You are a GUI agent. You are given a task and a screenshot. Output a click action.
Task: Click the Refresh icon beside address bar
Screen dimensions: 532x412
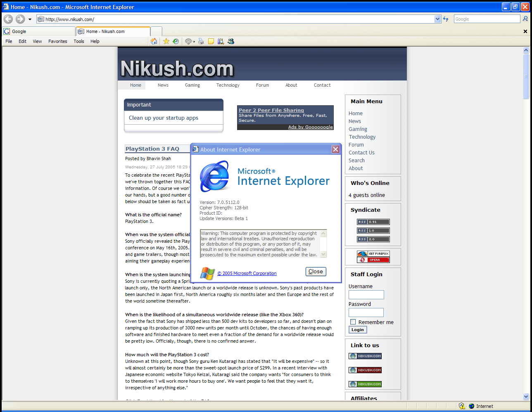[446, 19]
